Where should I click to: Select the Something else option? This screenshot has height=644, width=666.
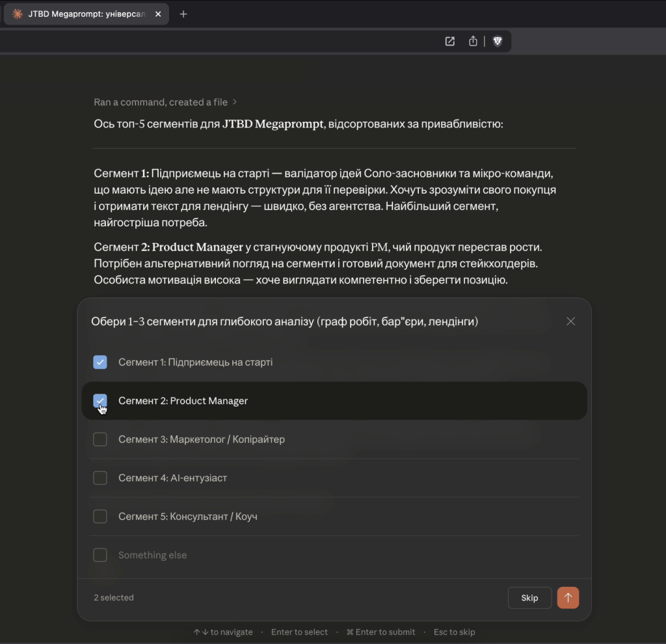100,555
